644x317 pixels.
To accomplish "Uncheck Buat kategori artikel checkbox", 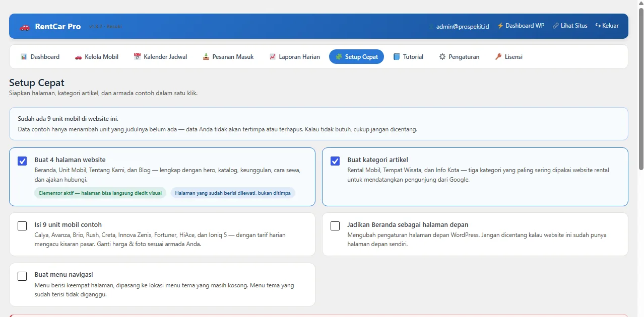I will 335,161.
